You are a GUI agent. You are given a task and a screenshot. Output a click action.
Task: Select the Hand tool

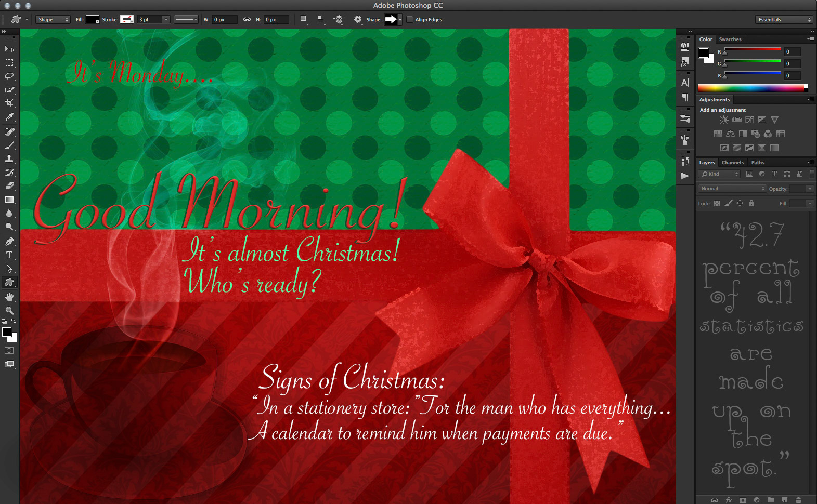click(9, 297)
